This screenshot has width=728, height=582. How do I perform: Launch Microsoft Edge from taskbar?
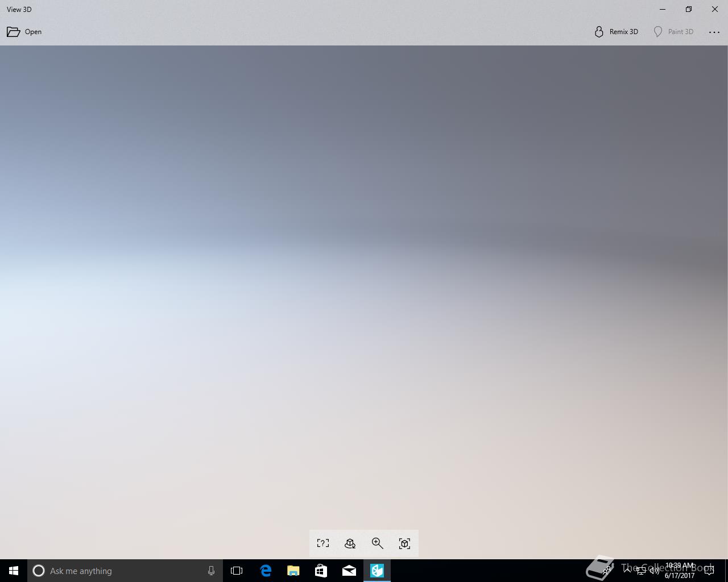tap(266, 571)
